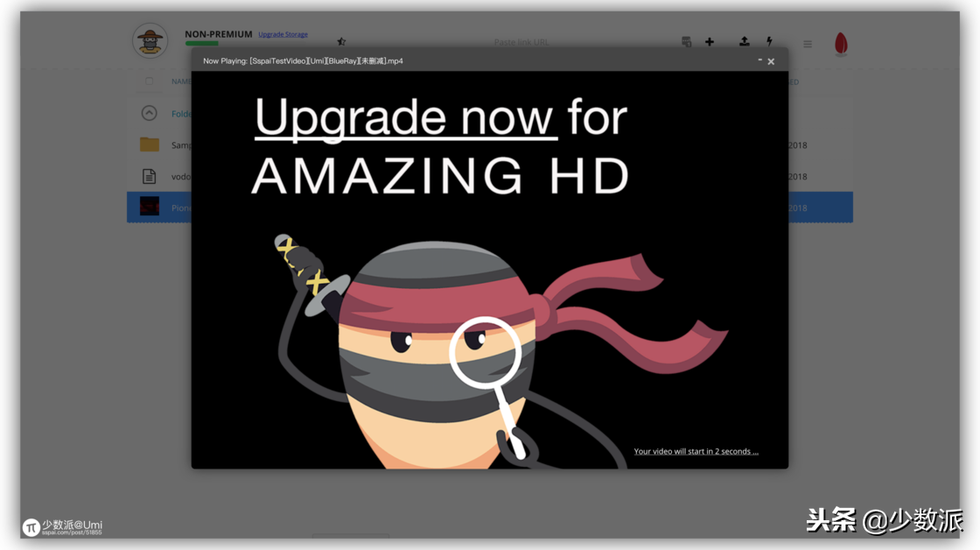The height and width of the screenshot is (550, 980).
Task: Close the Now Playing video popup
Action: pos(771,61)
